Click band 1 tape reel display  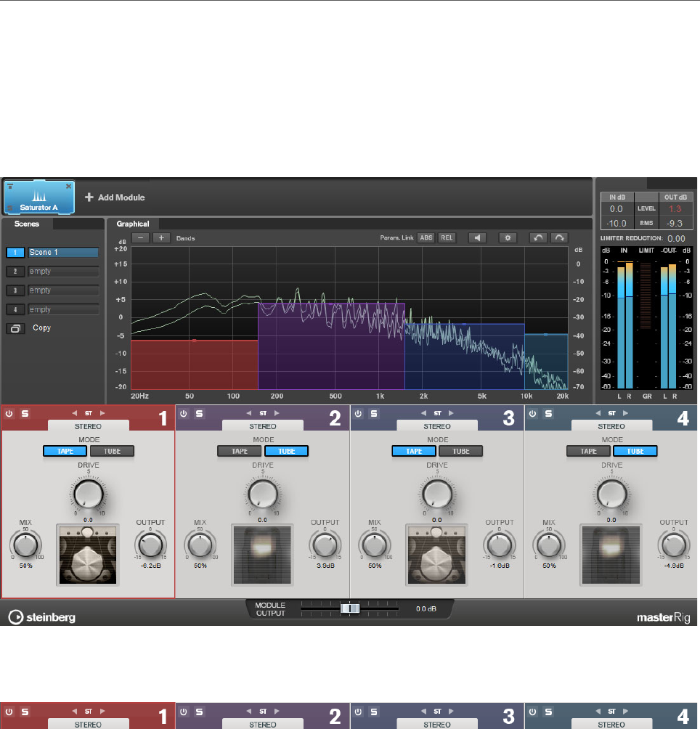(x=88, y=555)
